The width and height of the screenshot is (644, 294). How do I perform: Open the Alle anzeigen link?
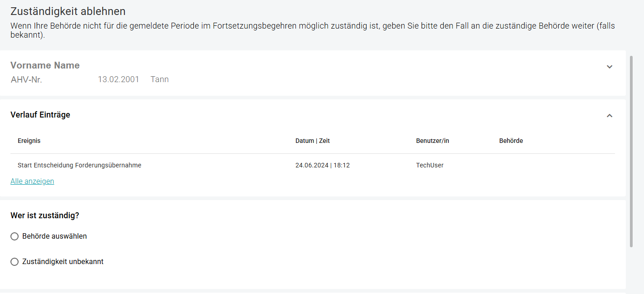click(32, 181)
